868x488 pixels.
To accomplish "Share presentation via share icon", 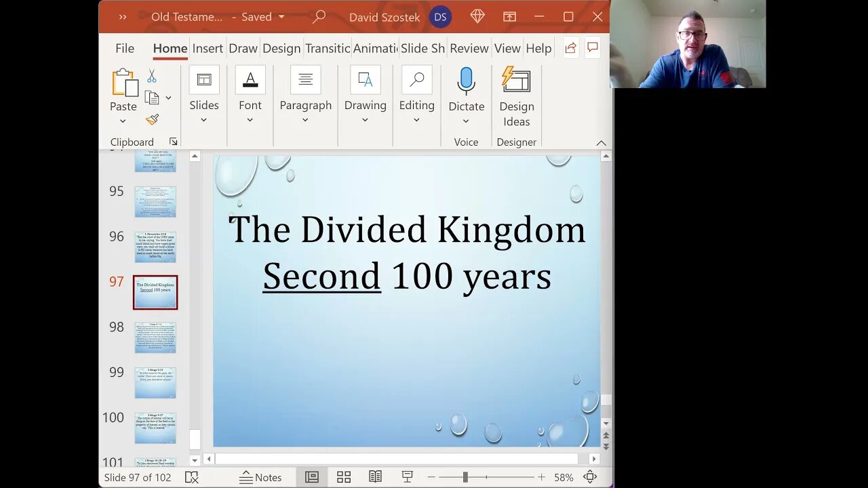I will pos(570,48).
